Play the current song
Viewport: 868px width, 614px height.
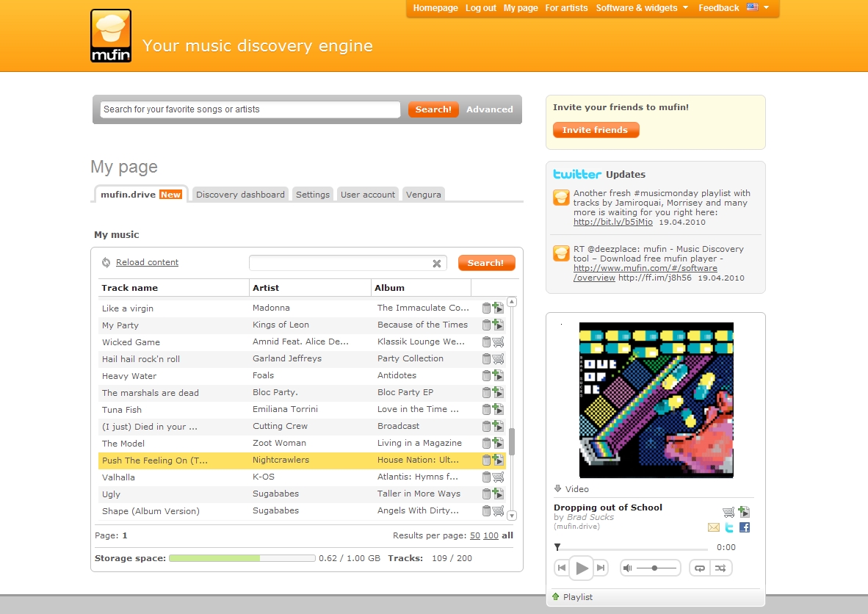(x=582, y=568)
